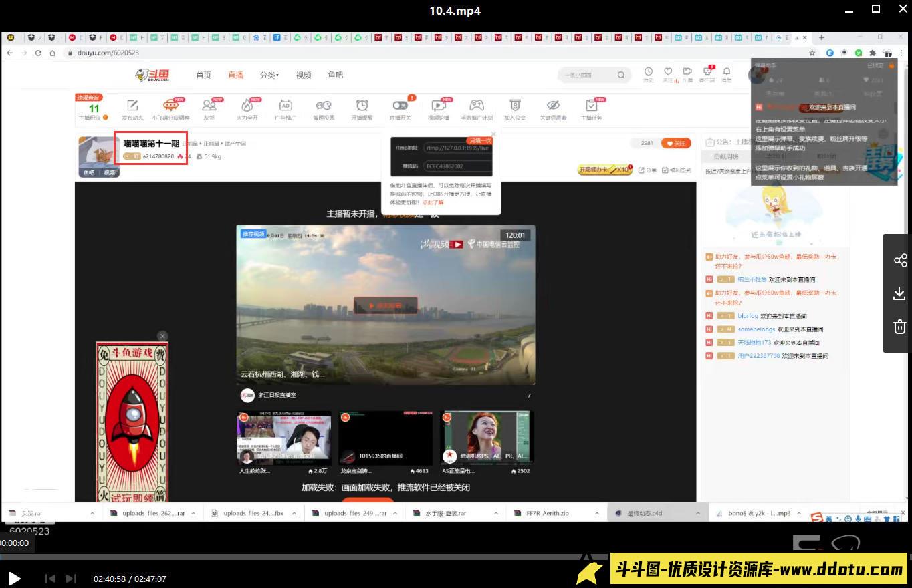912x588 pixels.
Task: Click the search magnifier icon
Action: pyautogui.click(x=621, y=75)
